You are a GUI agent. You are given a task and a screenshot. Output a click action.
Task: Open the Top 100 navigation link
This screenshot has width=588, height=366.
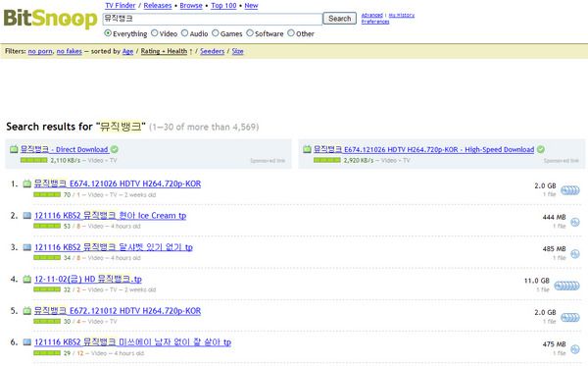223,6
